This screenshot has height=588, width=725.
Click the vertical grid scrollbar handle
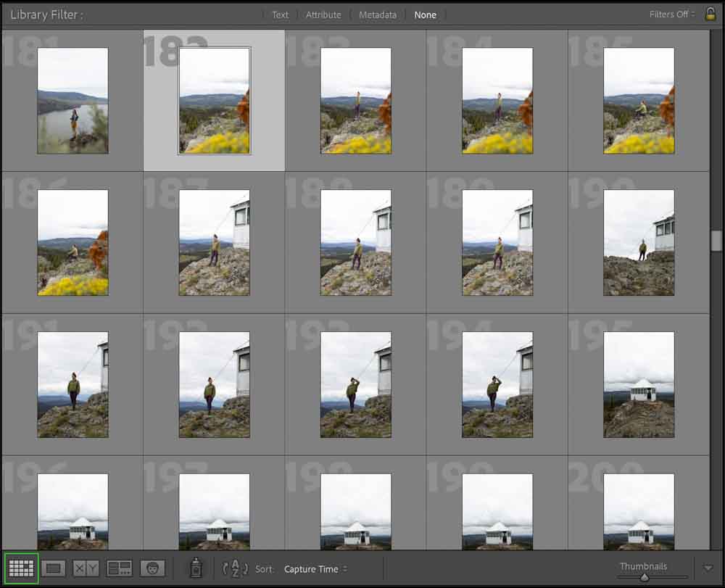[x=716, y=241]
